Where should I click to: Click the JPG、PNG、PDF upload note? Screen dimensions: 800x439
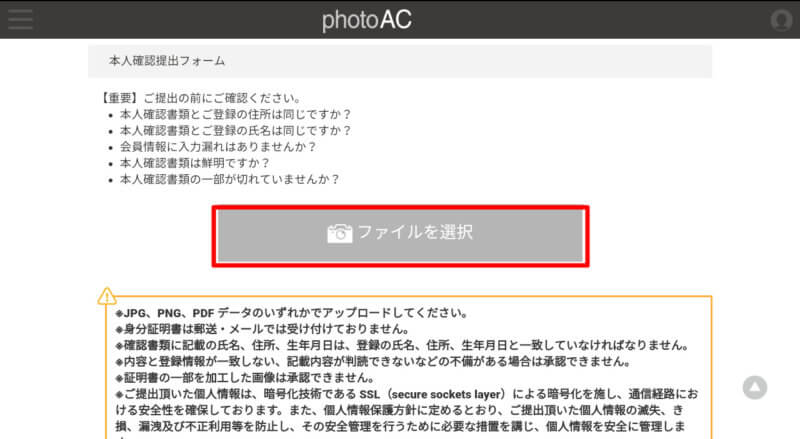292,313
